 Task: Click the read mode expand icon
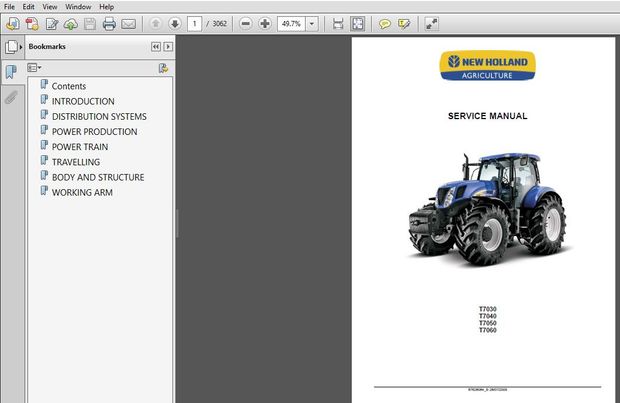[x=431, y=24]
